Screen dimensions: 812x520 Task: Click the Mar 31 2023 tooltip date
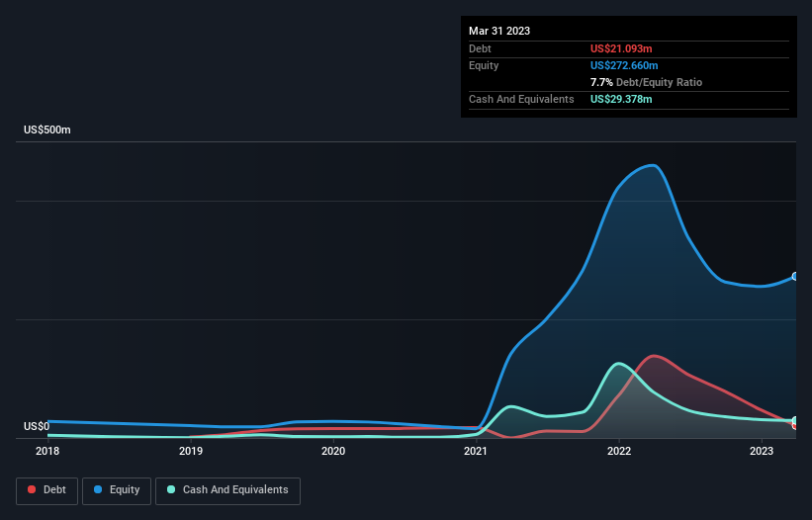499,31
